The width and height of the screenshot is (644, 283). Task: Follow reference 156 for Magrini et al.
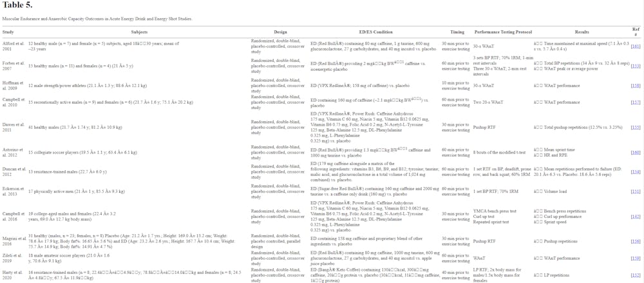(x=635, y=240)
